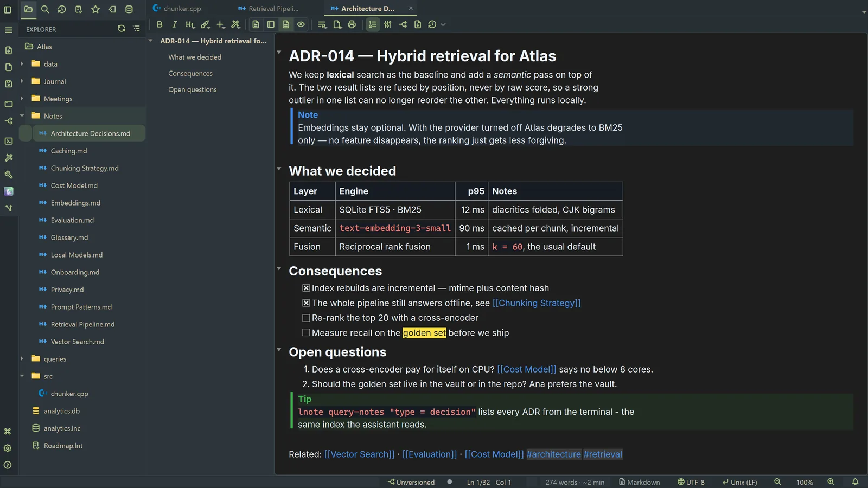This screenshot has height=488, width=868.
Task: Open the help icon at bottom left
Action: coord(8,465)
